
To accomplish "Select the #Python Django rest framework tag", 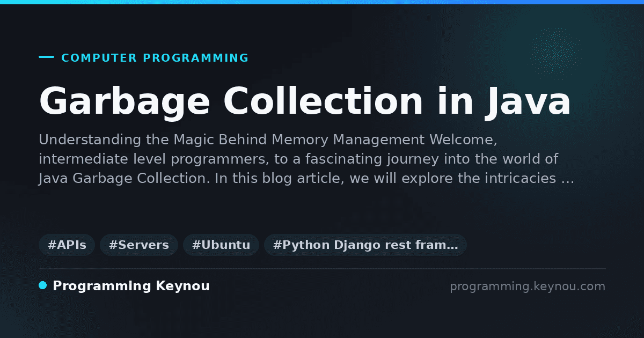I will [x=365, y=245].
